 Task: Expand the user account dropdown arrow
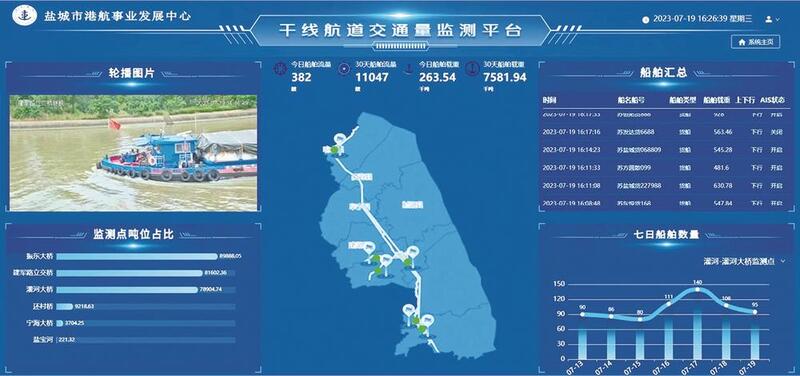[778, 19]
